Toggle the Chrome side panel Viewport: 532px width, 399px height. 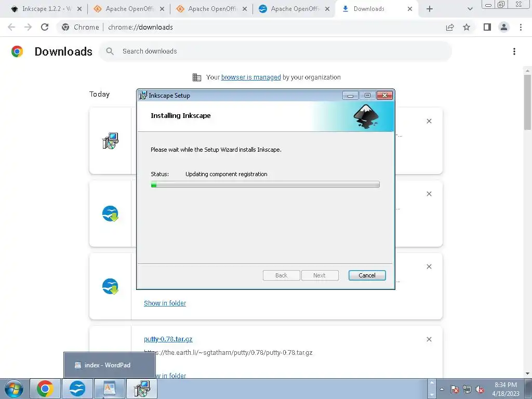pos(487,27)
